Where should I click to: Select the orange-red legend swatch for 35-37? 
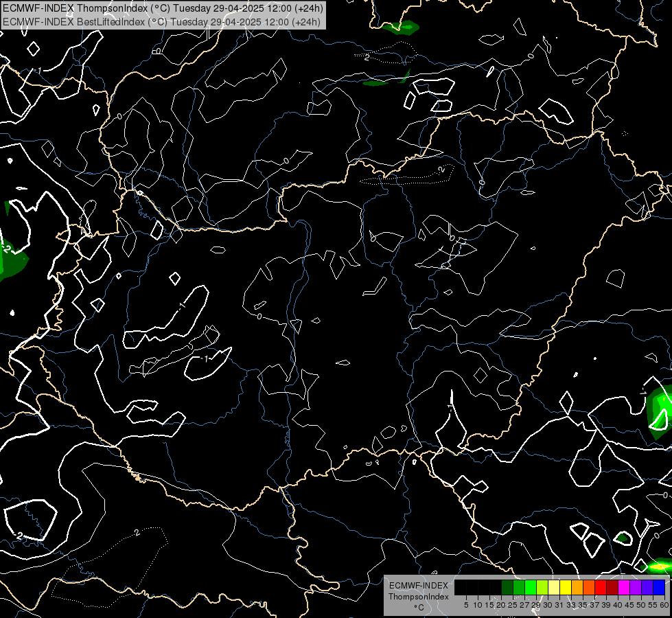point(589,587)
